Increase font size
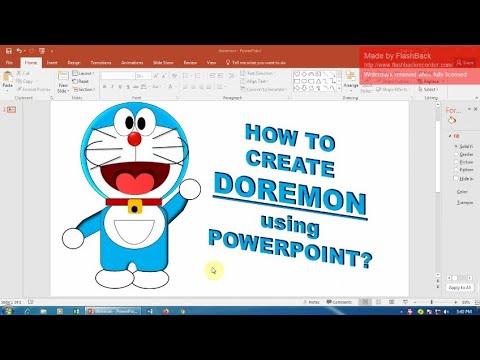Image resolution: width=480 pixels, height=360 pixels. 156,76
